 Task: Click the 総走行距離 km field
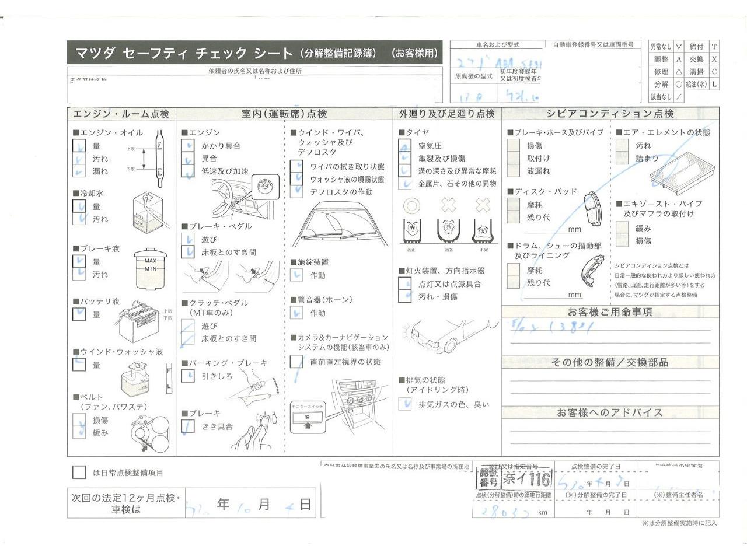513,512
